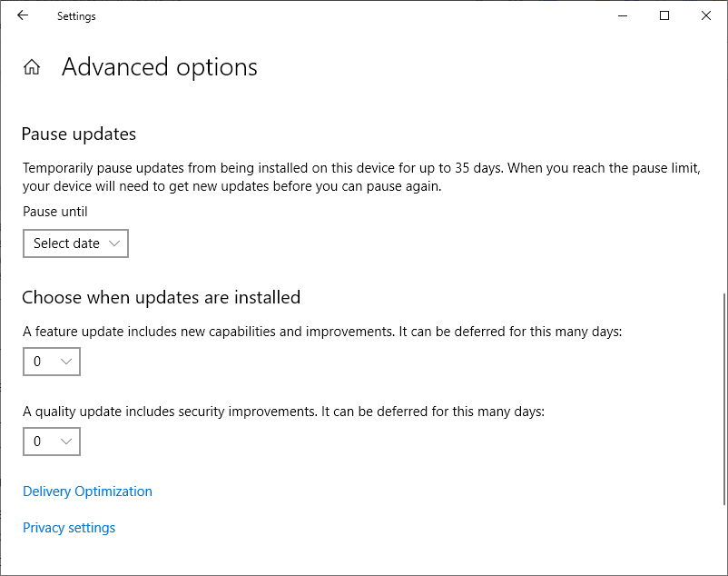Click the 35 days pause description paragraph
The width and height of the screenshot is (728, 576).
(x=361, y=177)
